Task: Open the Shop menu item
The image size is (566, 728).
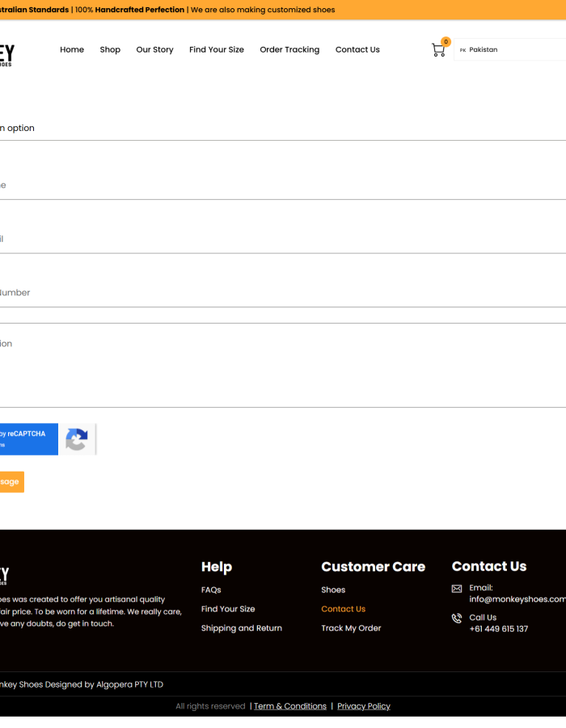Action: [110, 49]
